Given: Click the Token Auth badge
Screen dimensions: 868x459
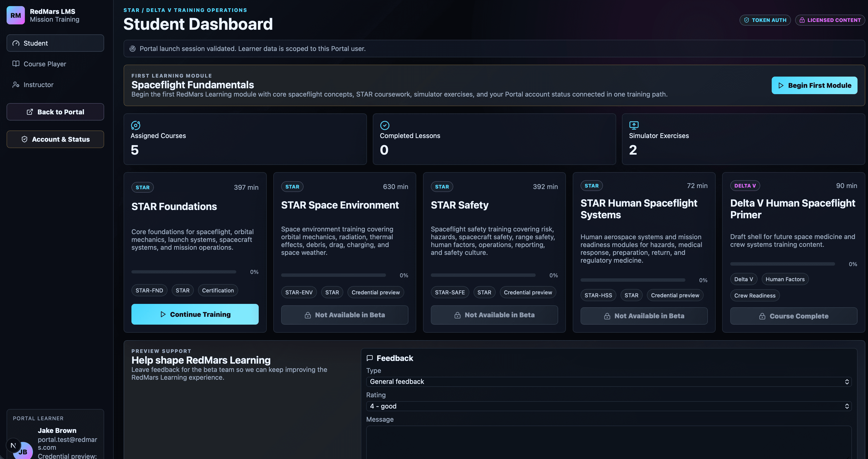Looking at the screenshot, I should coord(765,20).
